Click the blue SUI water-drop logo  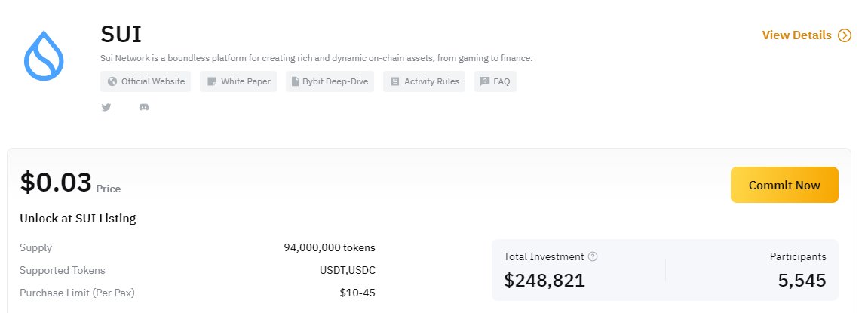pyautogui.click(x=44, y=56)
